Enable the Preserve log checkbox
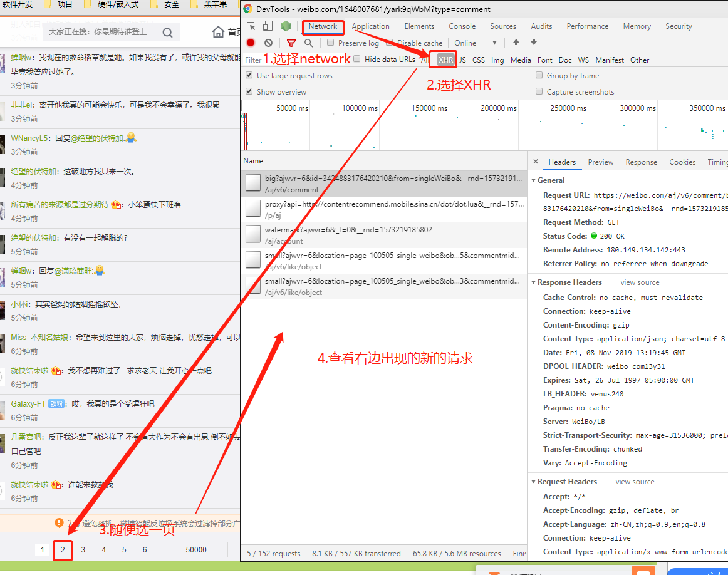 (x=330, y=42)
